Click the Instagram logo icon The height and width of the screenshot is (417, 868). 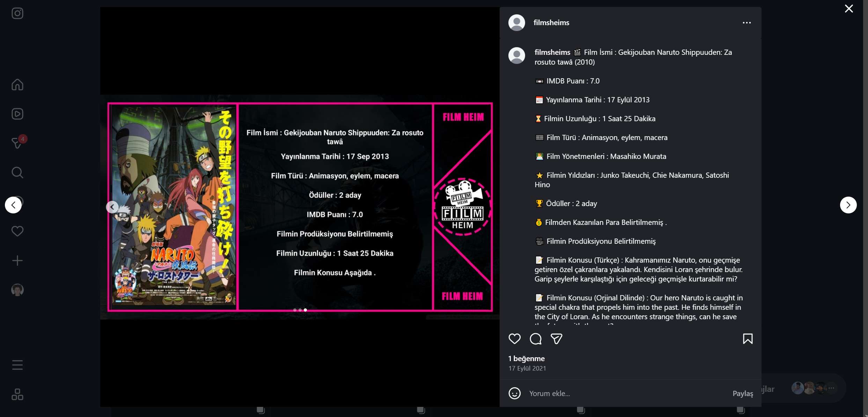pyautogui.click(x=17, y=13)
